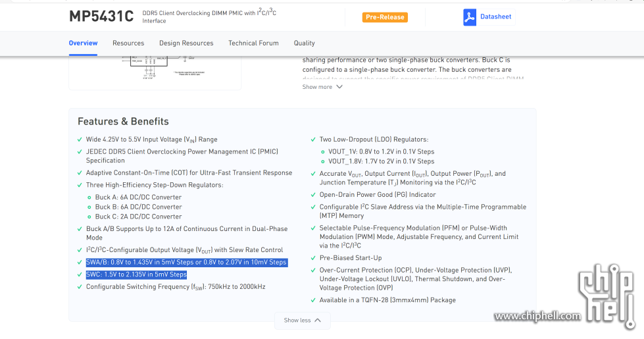
Task: Click 'Available in a TQFN-28' package text
Action: pyautogui.click(x=387, y=300)
